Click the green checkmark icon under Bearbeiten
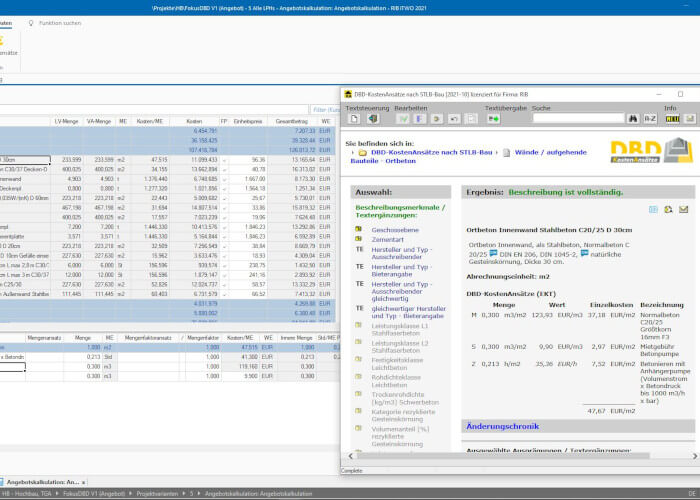This screenshot has height=500, width=700. [402, 119]
